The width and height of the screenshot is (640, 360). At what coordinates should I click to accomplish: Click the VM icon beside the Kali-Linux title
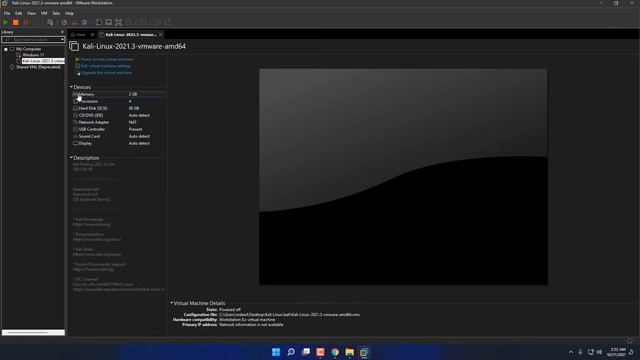coord(74,46)
